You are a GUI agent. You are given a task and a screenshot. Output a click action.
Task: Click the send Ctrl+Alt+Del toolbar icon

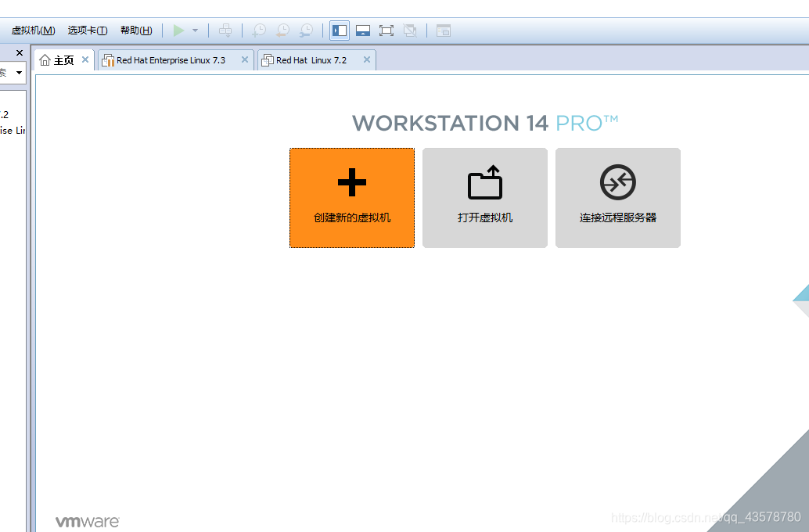(x=225, y=31)
